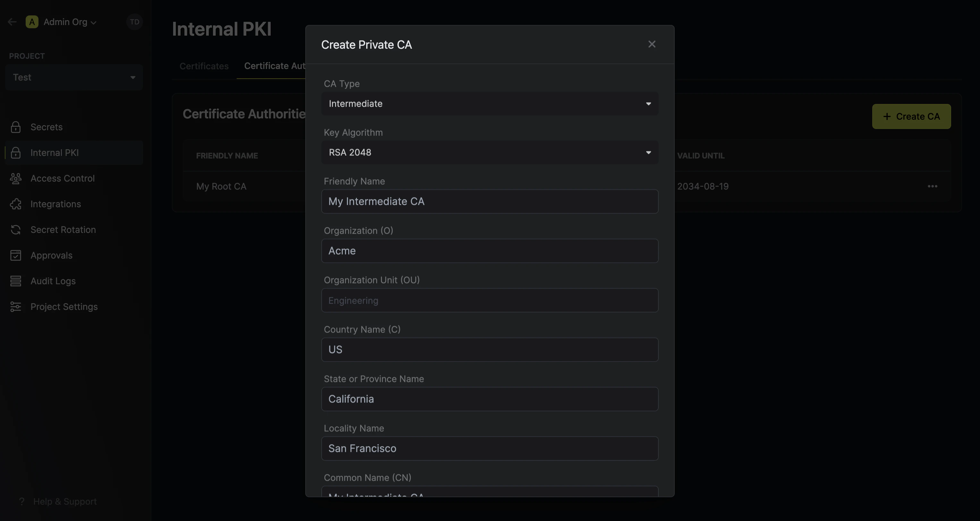Click the Secret Rotation refresh icon

click(x=16, y=230)
